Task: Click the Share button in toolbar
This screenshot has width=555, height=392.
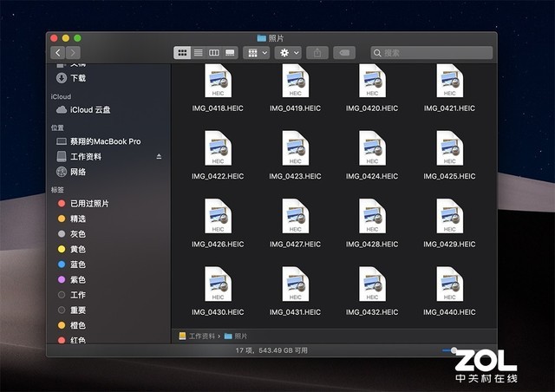Action: (317, 53)
